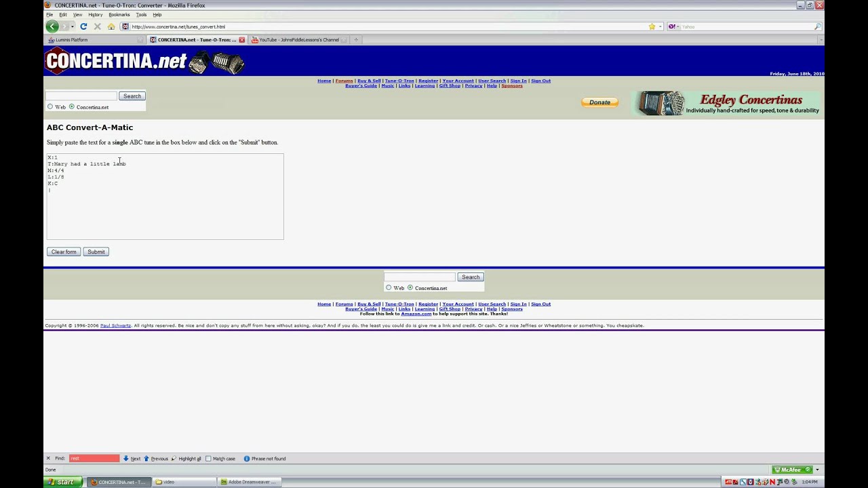Switch to the YouTube JohnsFiddleLessons tab
The height and width of the screenshot is (488, 868).
(x=299, y=40)
